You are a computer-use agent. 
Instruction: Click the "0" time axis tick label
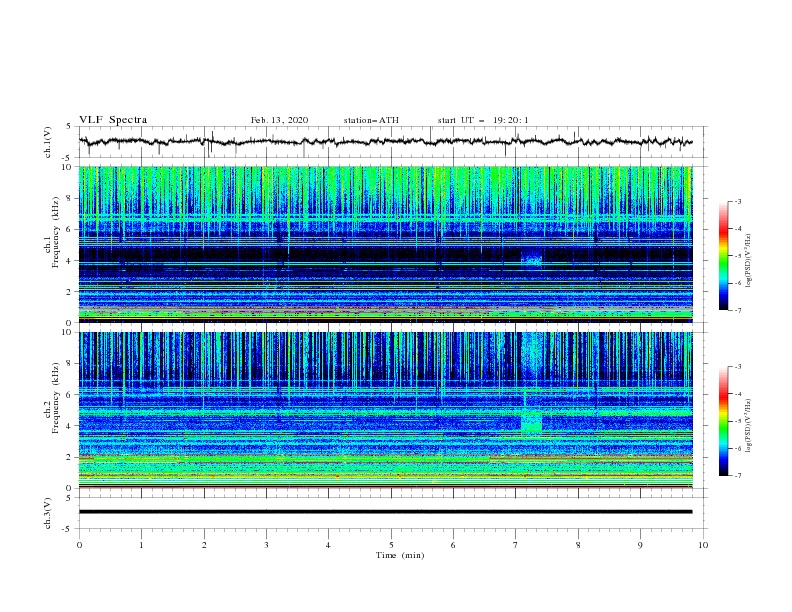pyautogui.click(x=79, y=545)
